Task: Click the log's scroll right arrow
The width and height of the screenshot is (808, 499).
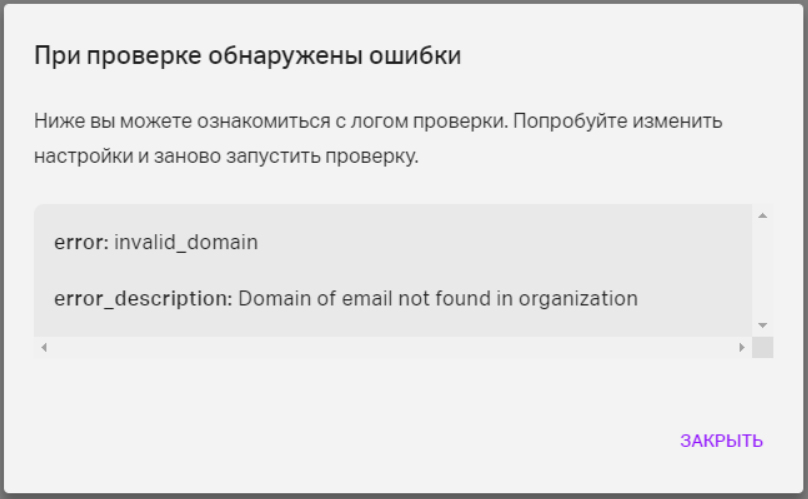Action: pos(742,347)
